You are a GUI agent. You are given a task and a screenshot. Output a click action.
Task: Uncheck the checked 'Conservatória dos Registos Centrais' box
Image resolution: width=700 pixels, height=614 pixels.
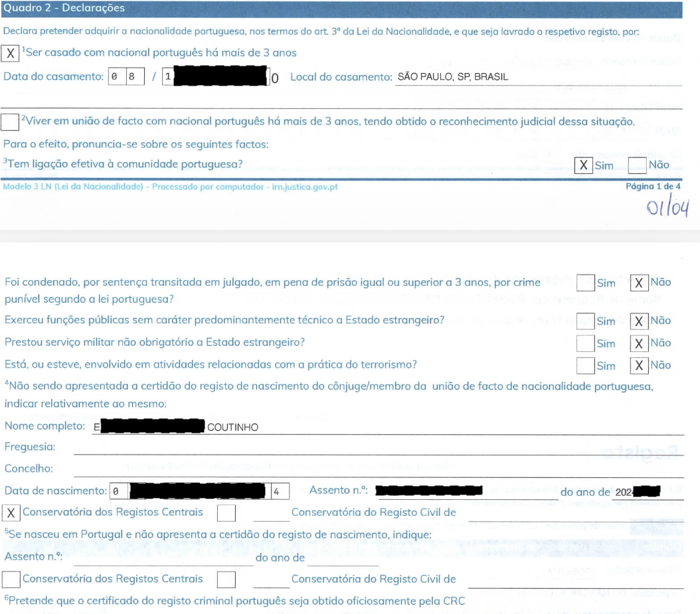(11, 513)
